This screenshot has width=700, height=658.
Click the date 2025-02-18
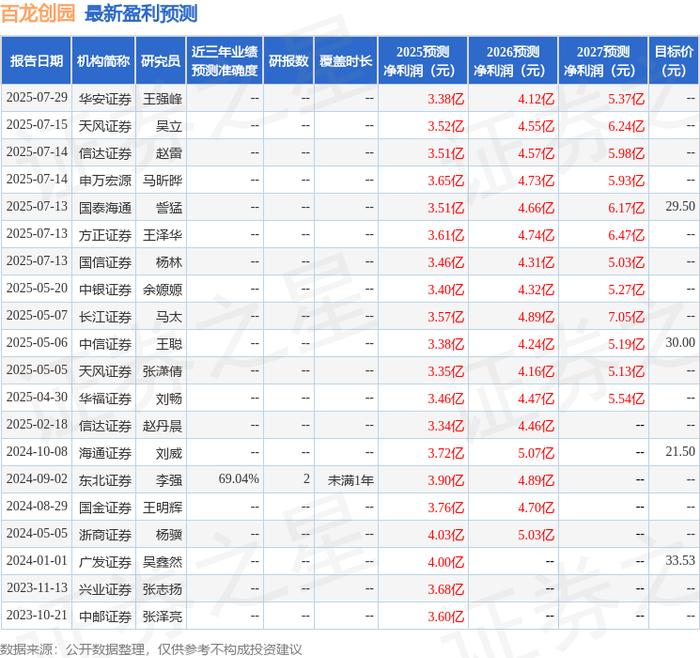[37, 424]
